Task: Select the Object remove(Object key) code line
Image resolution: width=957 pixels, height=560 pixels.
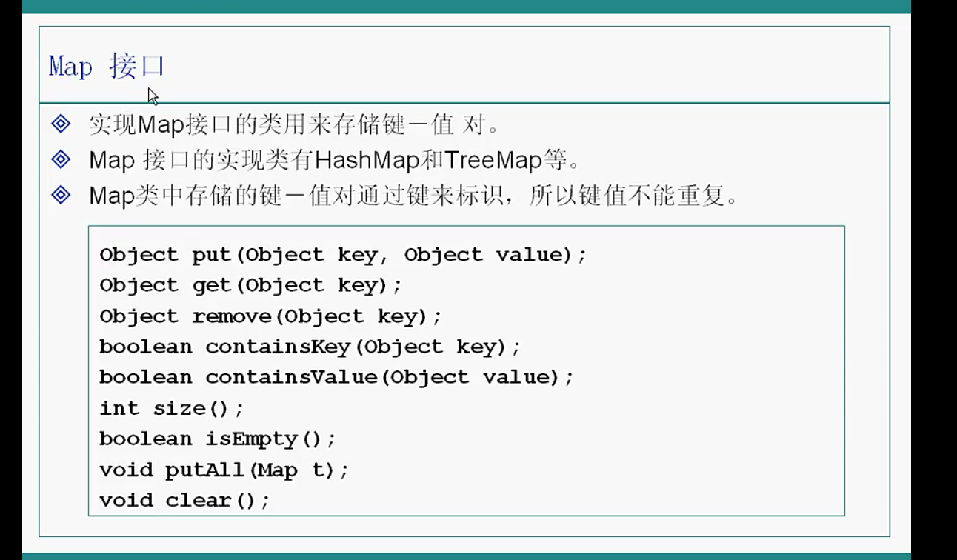Action: (270, 316)
